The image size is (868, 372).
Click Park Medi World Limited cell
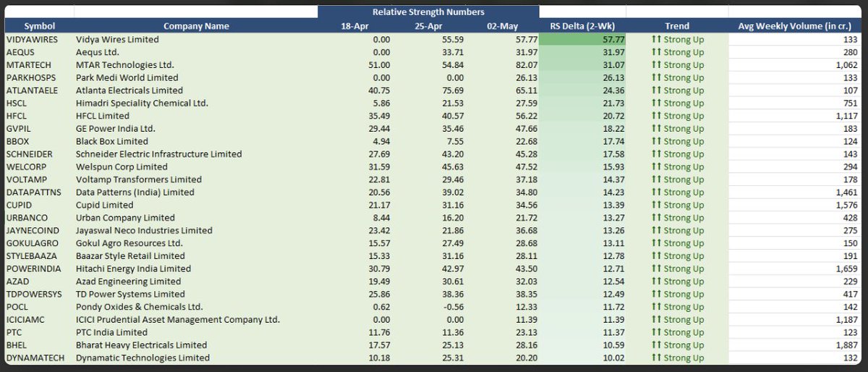point(127,77)
